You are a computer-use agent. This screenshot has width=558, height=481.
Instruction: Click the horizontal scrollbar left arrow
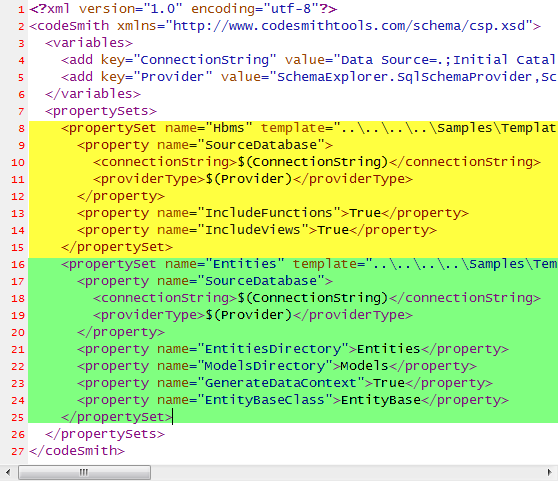pyautogui.click(x=8, y=472)
